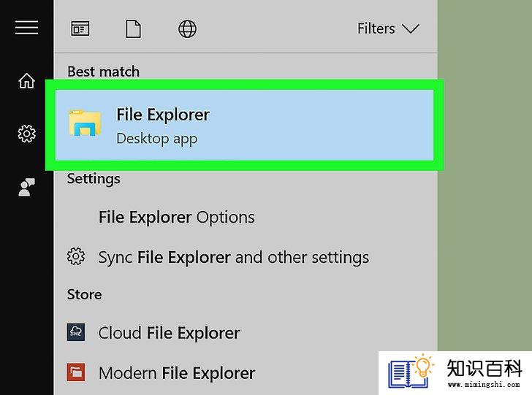
Task: Open the Feedback icon in the sidebar
Action: point(26,187)
